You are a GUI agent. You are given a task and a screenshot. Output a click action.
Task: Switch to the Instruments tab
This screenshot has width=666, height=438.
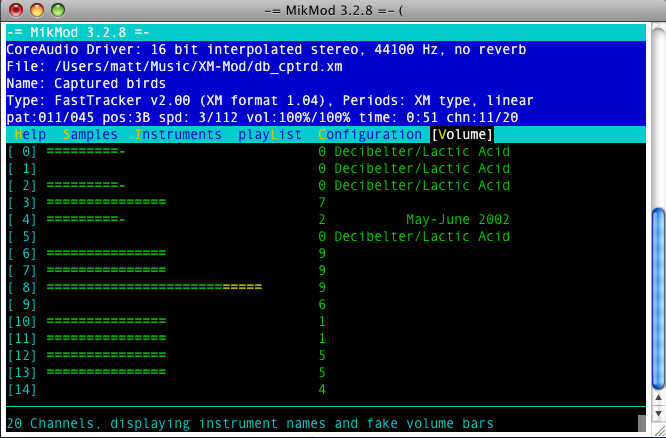pos(178,134)
